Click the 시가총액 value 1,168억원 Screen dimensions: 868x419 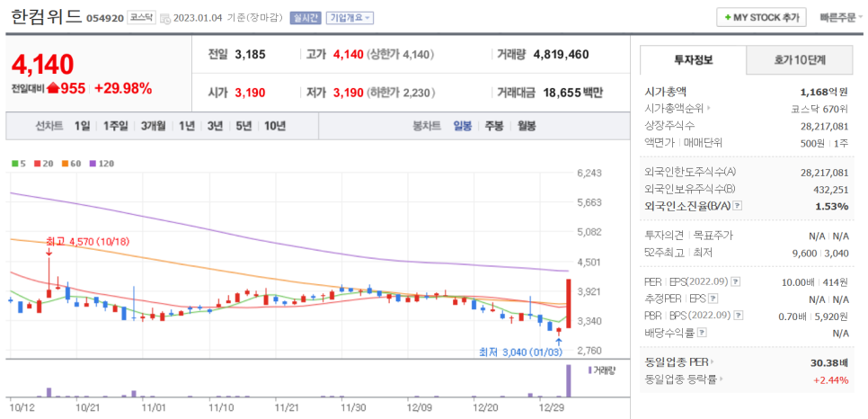tap(824, 92)
